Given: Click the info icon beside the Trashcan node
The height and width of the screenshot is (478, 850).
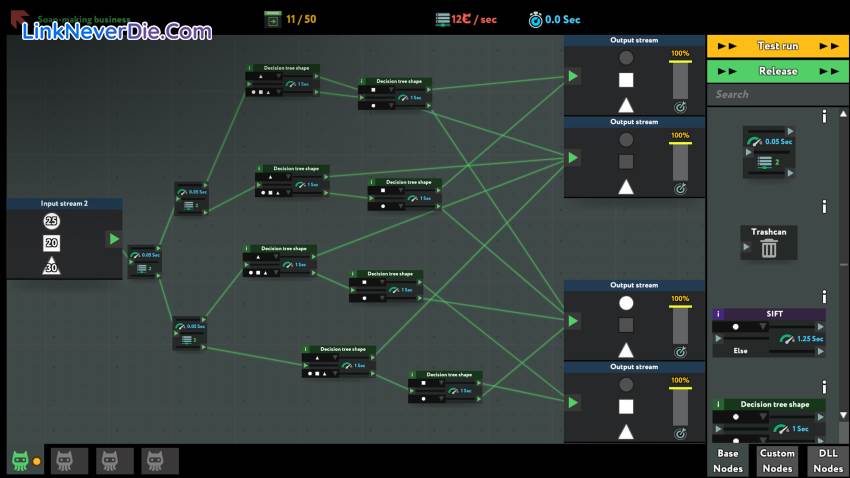Looking at the screenshot, I should 824,207.
